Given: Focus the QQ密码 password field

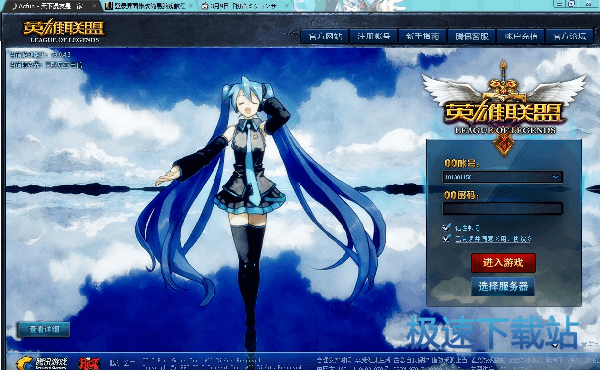Looking at the screenshot, I should click(x=502, y=209).
